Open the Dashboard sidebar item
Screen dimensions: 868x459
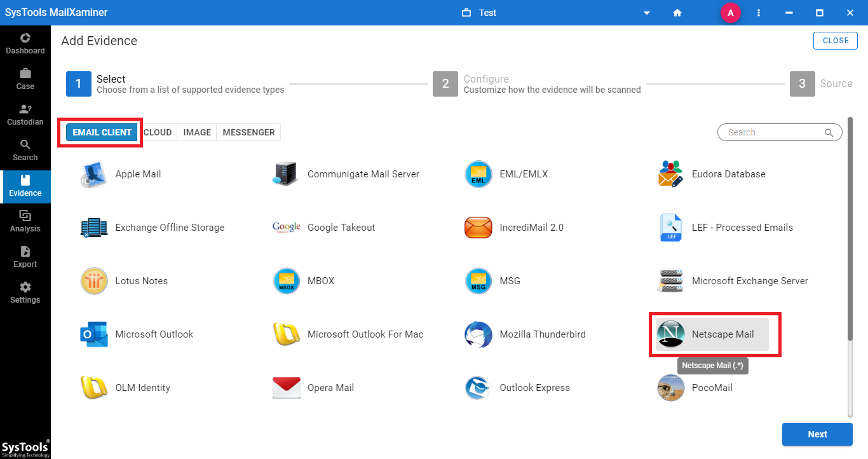coord(25,43)
